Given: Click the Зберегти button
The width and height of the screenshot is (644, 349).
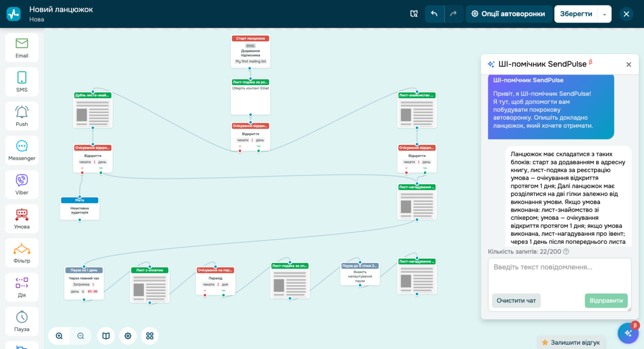Looking at the screenshot, I should pos(576,14).
